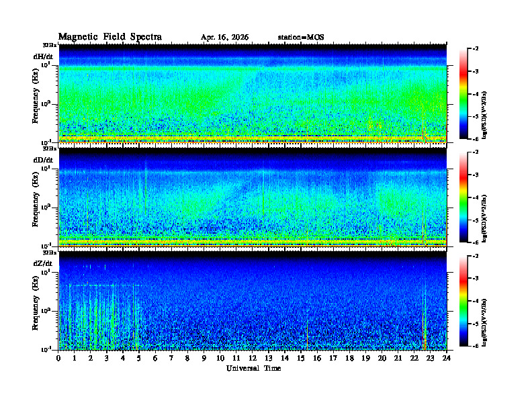Click the -6 tick on dH/dt color scale
The height and width of the screenshot is (411, 532).
476,139
